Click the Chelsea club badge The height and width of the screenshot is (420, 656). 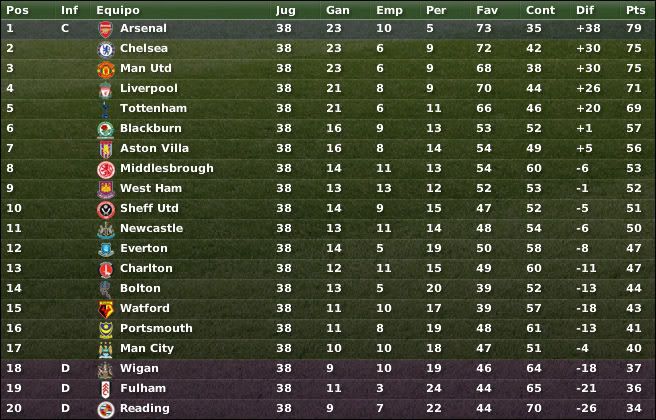(105, 49)
